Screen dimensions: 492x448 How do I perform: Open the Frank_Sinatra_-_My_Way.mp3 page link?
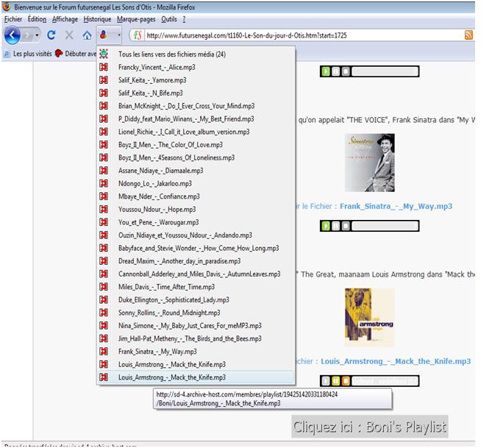pos(396,206)
